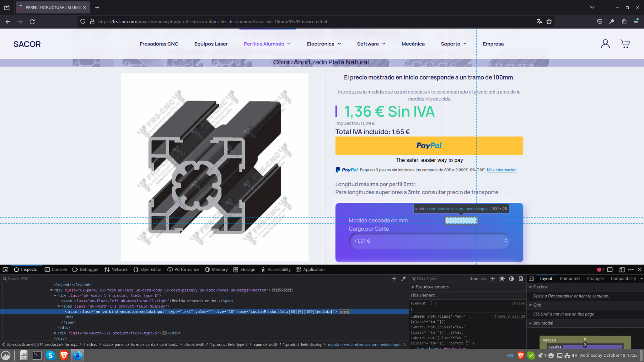Reload the current page
This screenshot has height=362, width=644.
pyautogui.click(x=32, y=21)
